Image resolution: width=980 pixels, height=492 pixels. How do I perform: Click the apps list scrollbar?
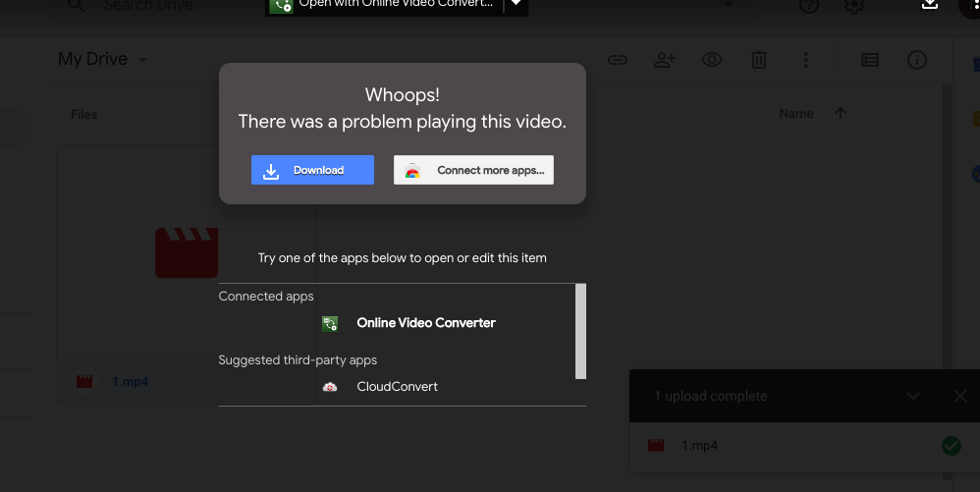click(x=580, y=331)
